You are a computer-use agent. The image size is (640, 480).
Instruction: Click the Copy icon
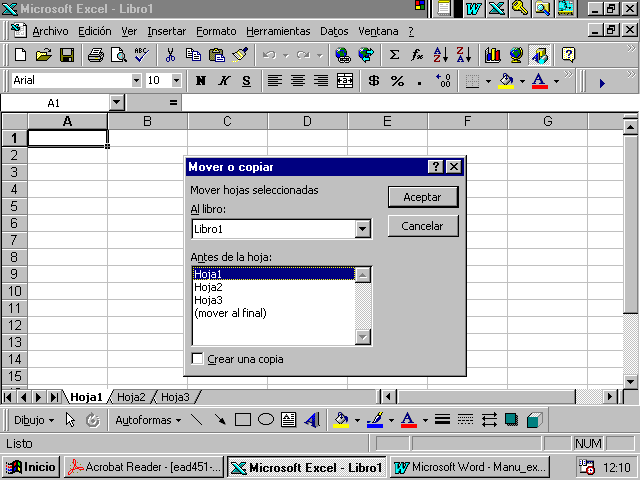coord(193,55)
